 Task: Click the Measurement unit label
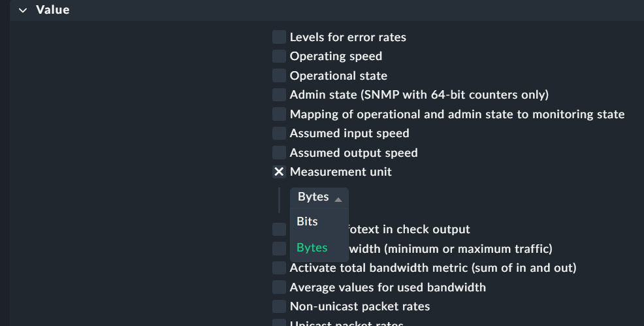340,172
